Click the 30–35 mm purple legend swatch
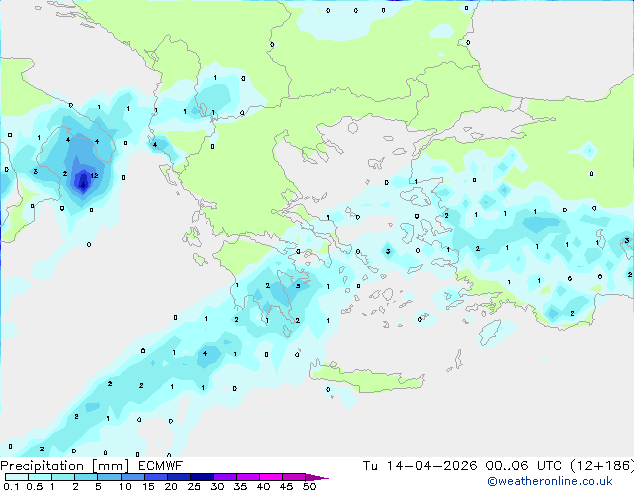Viewport: 634px width, 490px height. click(224, 477)
